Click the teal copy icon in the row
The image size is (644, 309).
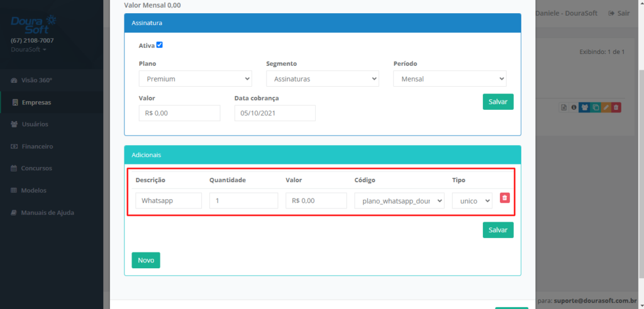(595, 107)
